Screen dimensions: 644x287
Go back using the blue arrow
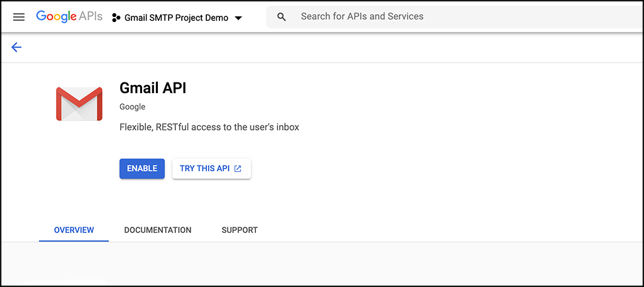pos(16,47)
